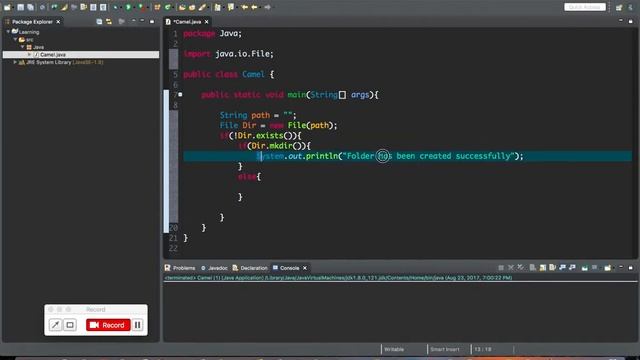This screenshot has height=360, width=640.
Task: Close the Console view tab
Action: 305,268
